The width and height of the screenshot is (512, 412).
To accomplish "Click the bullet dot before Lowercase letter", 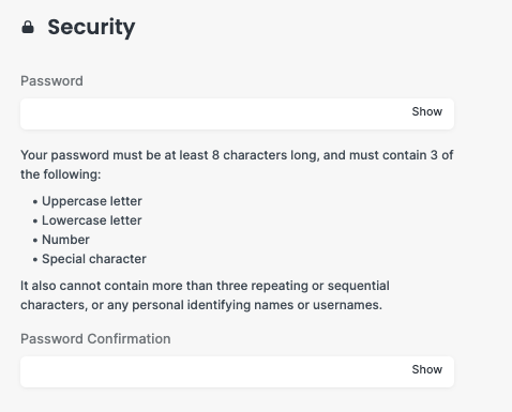I will click(x=35, y=221).
